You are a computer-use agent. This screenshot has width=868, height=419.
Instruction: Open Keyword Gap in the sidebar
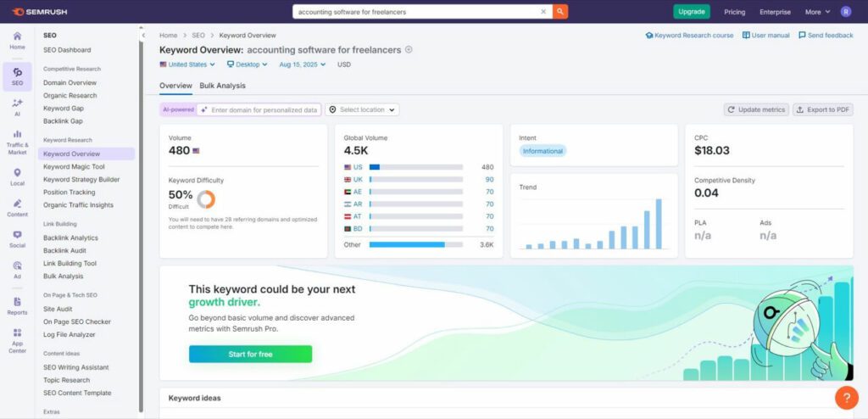tap(64, 108)
